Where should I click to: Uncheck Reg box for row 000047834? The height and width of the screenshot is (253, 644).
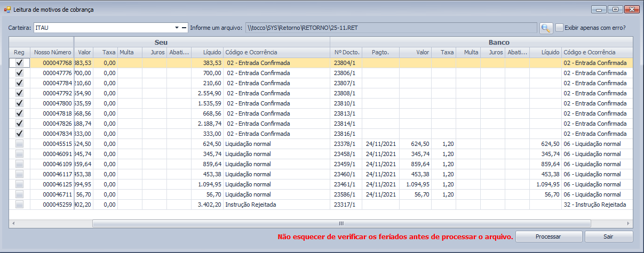pos(19,134)
